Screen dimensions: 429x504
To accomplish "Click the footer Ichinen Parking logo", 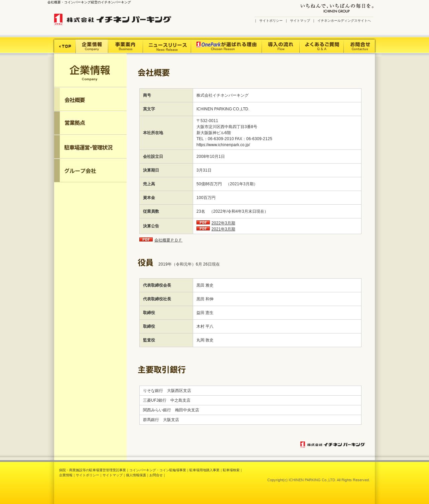I will pos(332,444).
